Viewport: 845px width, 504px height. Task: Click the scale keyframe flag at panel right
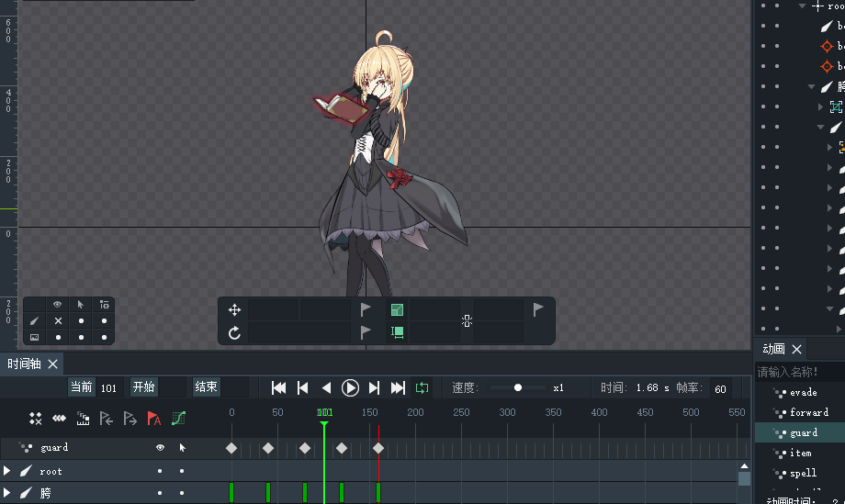(x=538, y=309)
